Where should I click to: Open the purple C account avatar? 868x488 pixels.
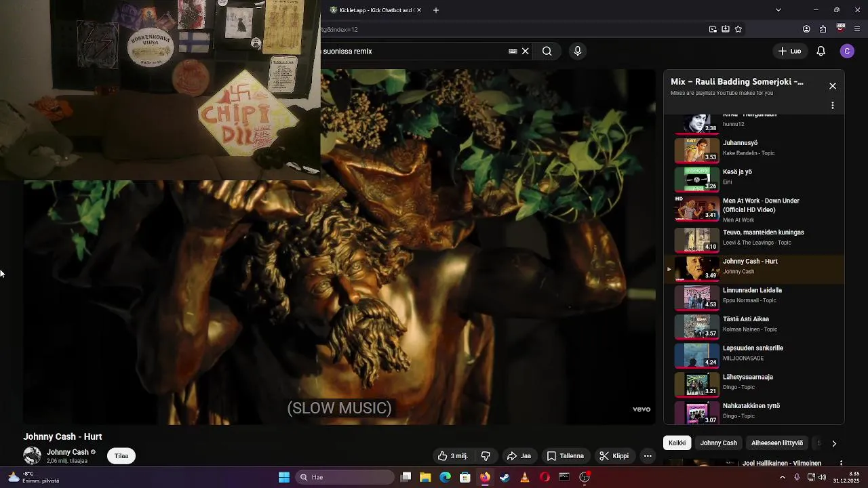[847, 51]
